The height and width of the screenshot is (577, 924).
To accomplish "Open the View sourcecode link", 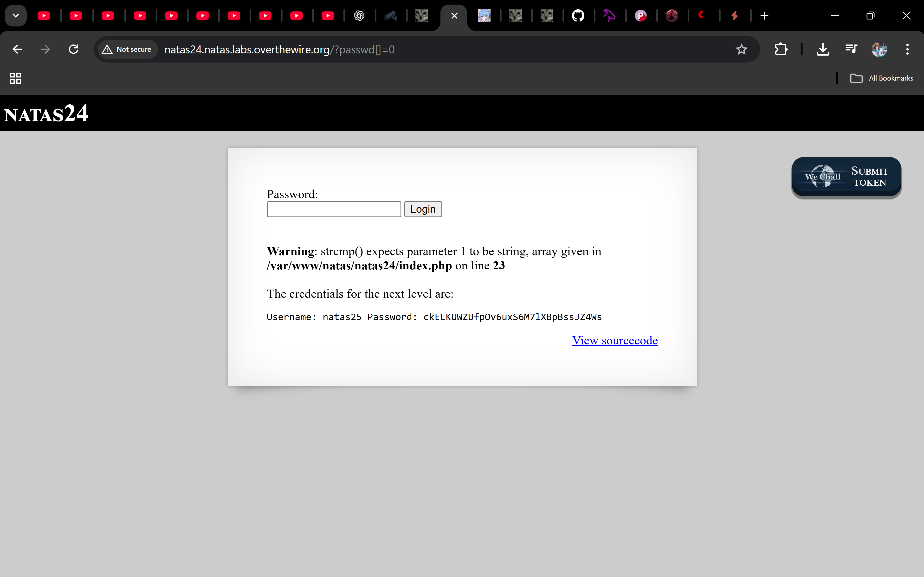I will [614, 340].
